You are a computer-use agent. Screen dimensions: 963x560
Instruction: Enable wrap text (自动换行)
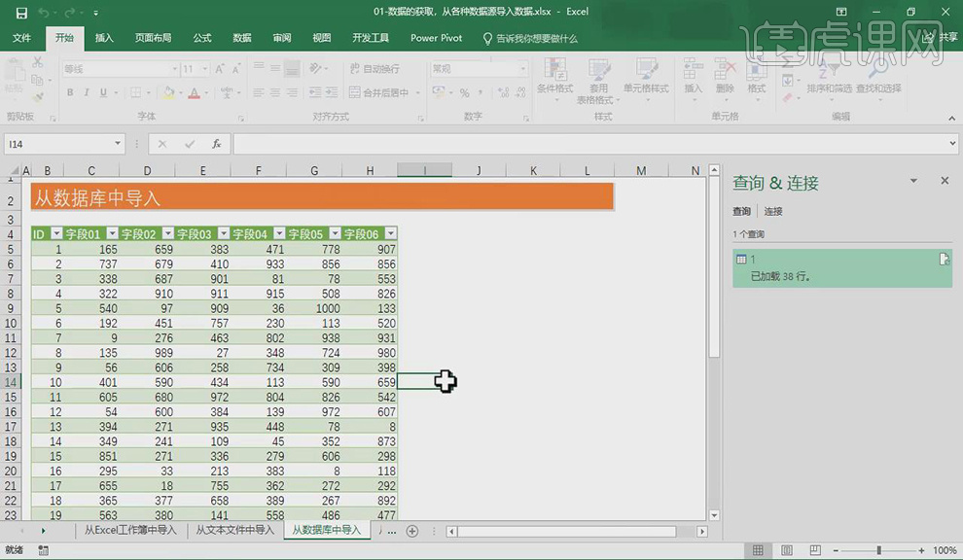click(374, 69)
